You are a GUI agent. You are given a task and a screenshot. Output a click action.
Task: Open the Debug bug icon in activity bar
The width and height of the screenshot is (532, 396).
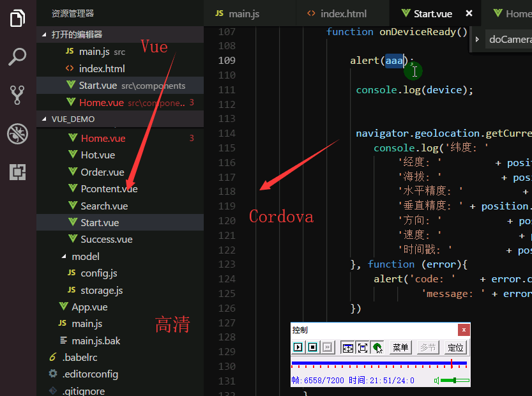(17, 133)
